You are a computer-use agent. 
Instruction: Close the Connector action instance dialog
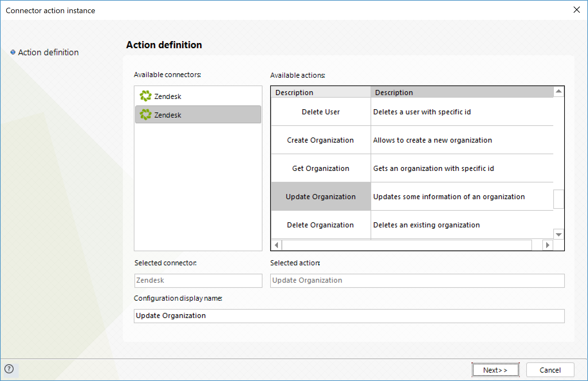coord(576,10)
